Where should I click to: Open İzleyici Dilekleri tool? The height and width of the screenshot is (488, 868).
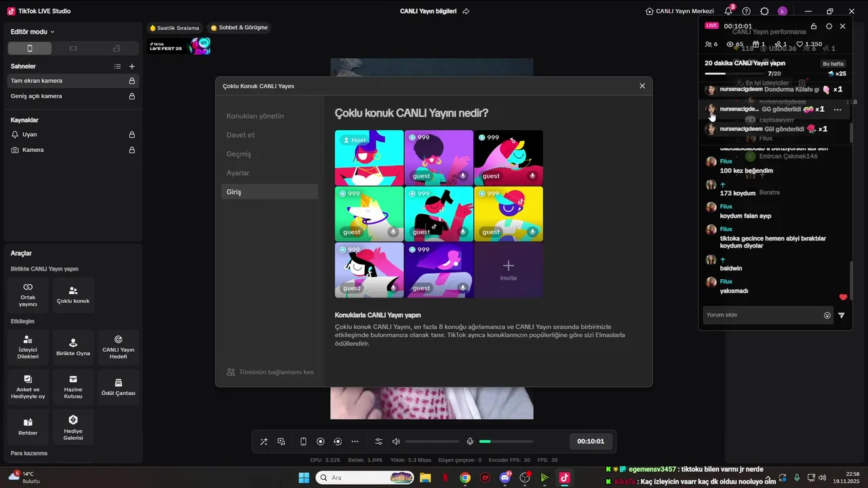[28, 347]
